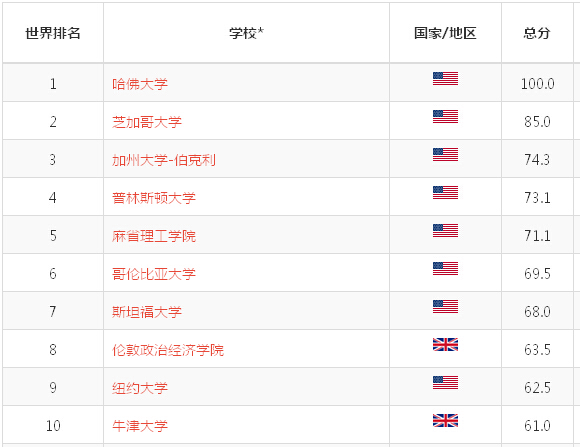Click the flag icon beside 麻省理工学院
The image size is (580, 447).
[445, 231]
